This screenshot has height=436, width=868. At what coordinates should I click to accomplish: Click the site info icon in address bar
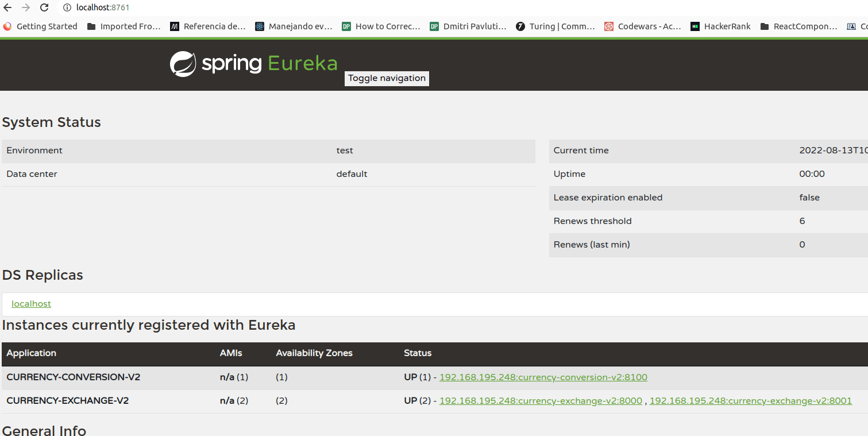pyautogui.click(x=67, y=7)
